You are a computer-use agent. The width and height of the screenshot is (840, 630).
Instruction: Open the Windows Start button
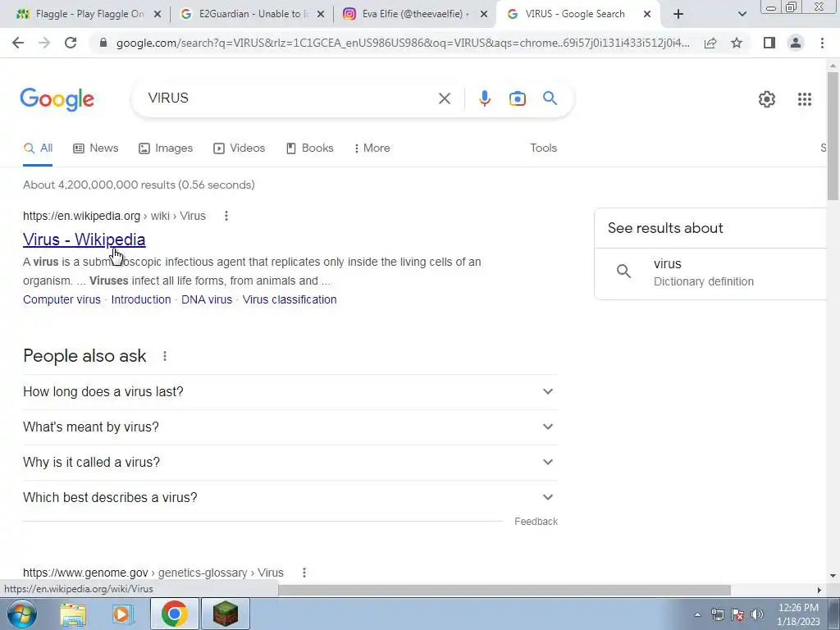tap(22, 614)
